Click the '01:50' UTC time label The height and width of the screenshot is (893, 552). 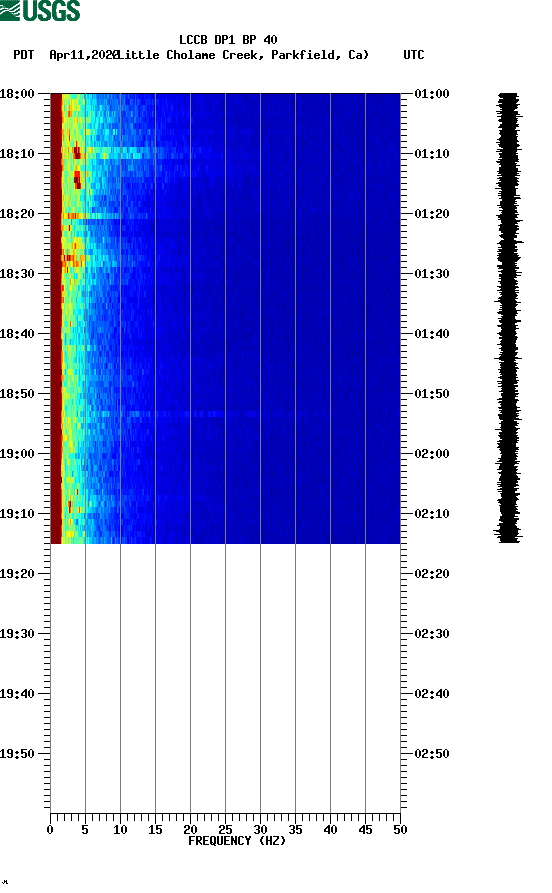point(432,394)
